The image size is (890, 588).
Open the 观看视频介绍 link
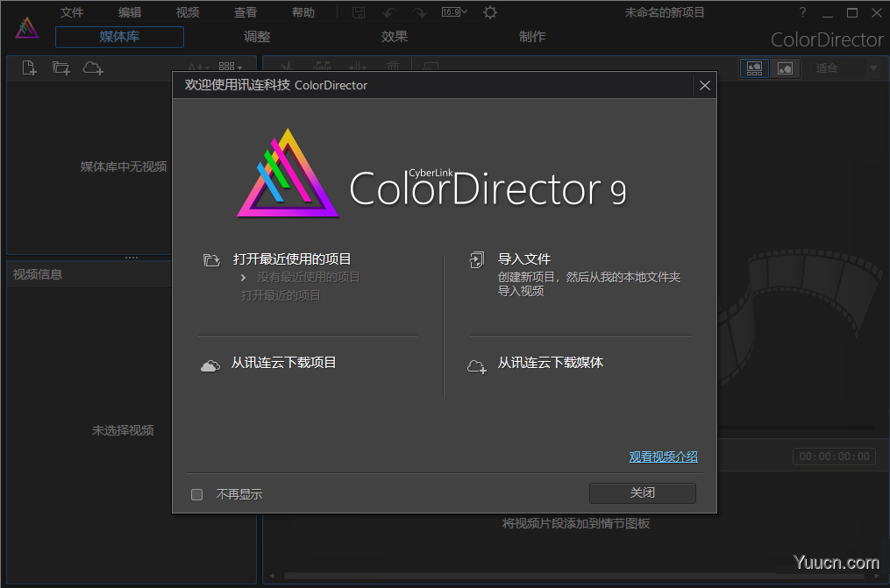[x=664, y=457]
